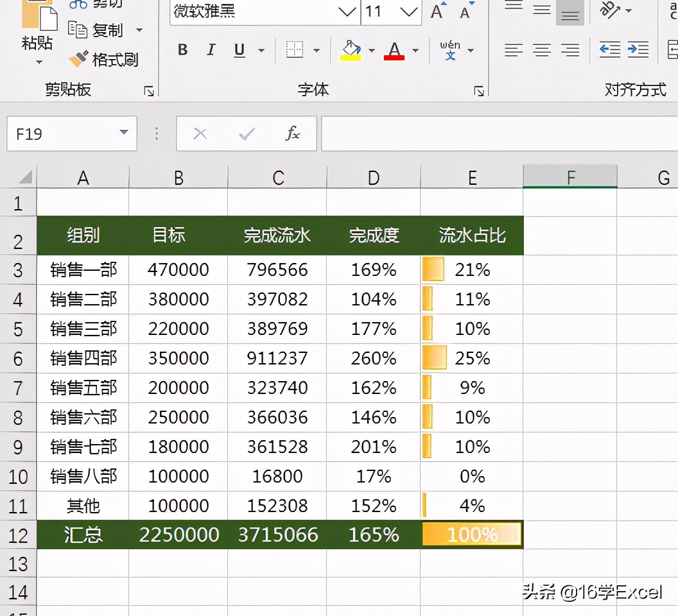Increase font size with larger A icon
Screen dimensions: 678x616
439,10
